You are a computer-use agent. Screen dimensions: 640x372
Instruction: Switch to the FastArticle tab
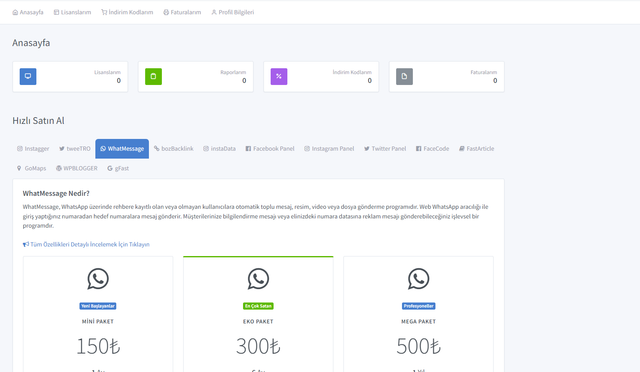click(x=476, y=149)
